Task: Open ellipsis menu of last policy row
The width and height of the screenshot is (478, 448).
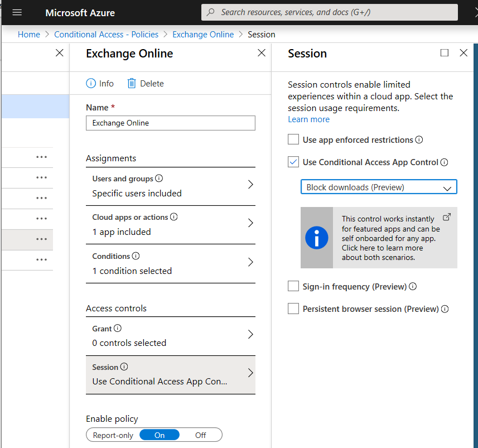Action: [41, 260]
